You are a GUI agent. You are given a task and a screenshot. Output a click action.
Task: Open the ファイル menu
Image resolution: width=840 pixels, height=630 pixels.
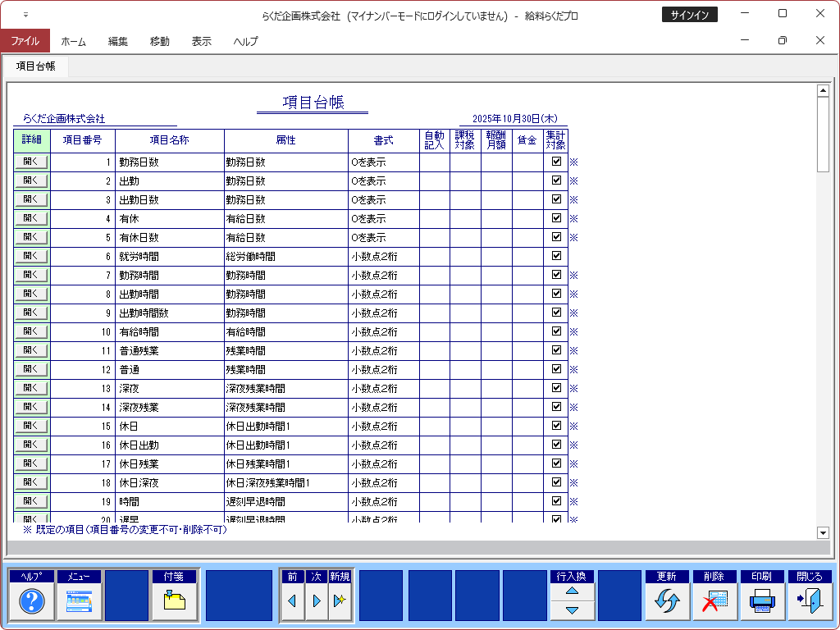25,41
